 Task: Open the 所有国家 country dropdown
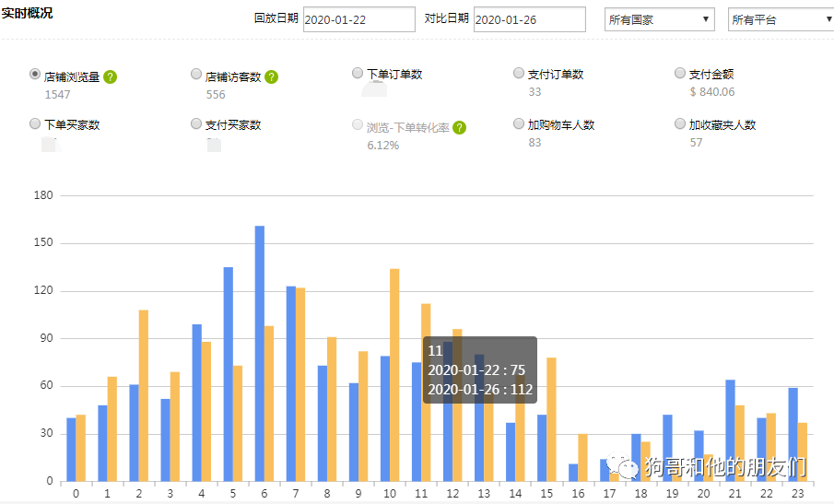(x=660, y=19)
